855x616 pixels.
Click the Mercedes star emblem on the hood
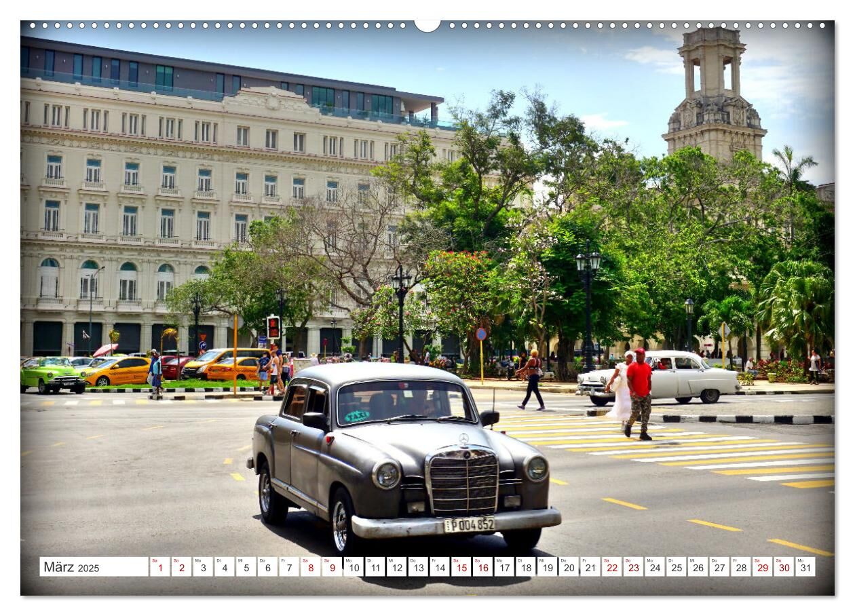tap(463, 439)
